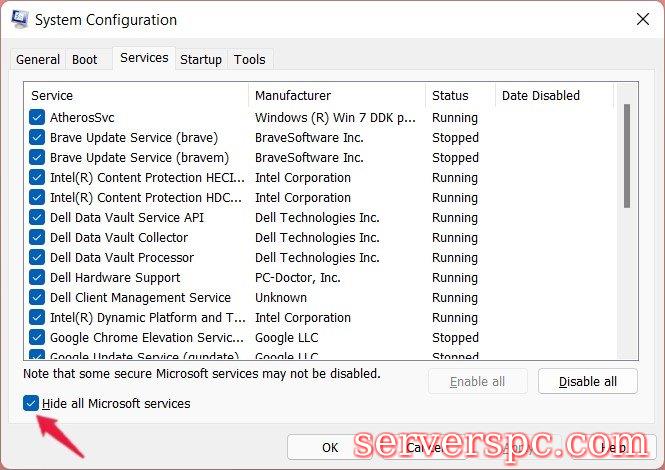This screenshot has height=470, width=665.
Task: Go to the Startup tab
Action: pos(201,60)
